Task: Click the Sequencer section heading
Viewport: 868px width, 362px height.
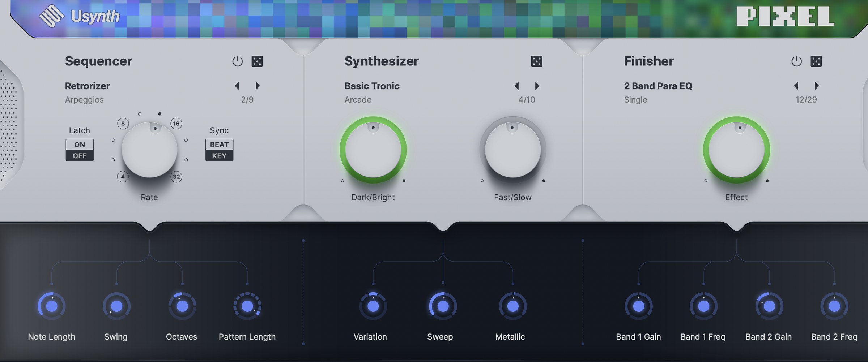Action: [98, 61]
